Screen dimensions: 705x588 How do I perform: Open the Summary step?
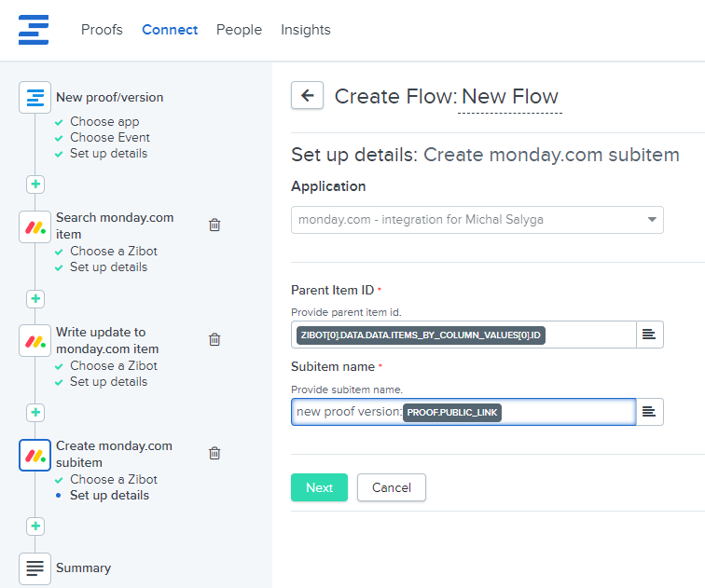(x=83, y=567)
